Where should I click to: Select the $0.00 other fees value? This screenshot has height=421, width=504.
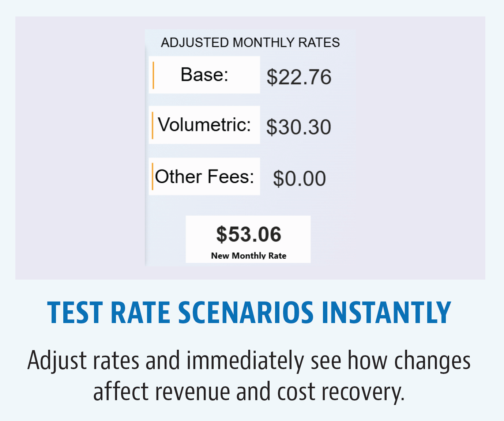pyautogui.click(x=299, y=179)
